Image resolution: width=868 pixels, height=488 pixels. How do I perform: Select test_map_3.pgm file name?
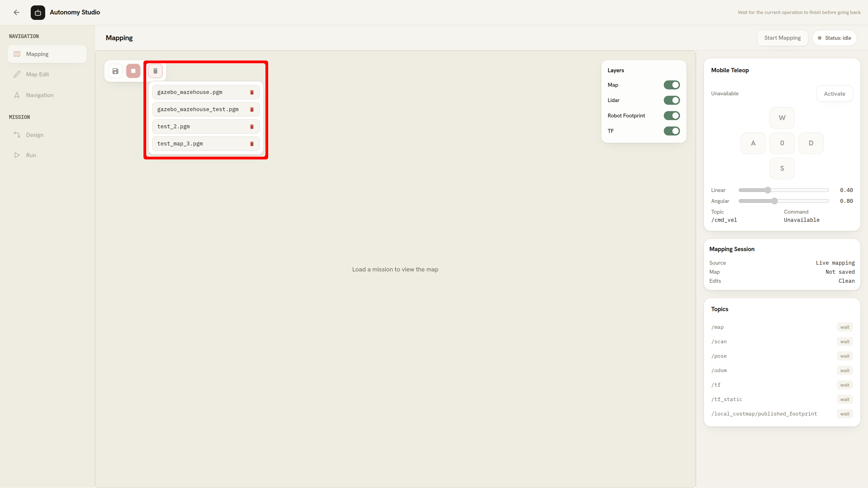[x=180, y=144]
